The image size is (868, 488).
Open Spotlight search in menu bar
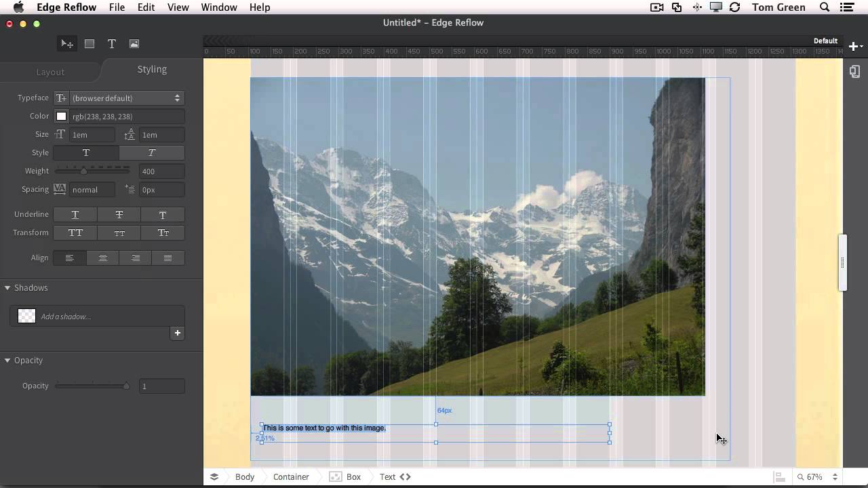(825, 7)
